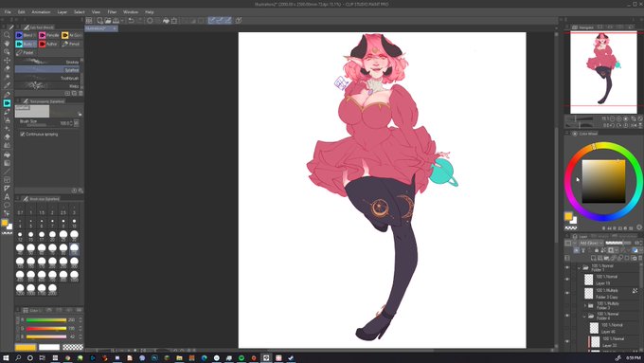Select the Frame border tool

click(7, 180)
